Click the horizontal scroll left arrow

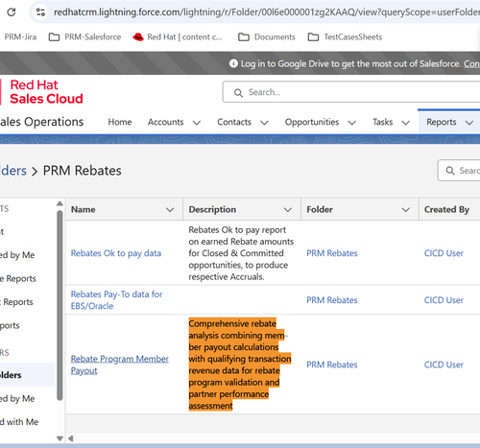point(71,438)
